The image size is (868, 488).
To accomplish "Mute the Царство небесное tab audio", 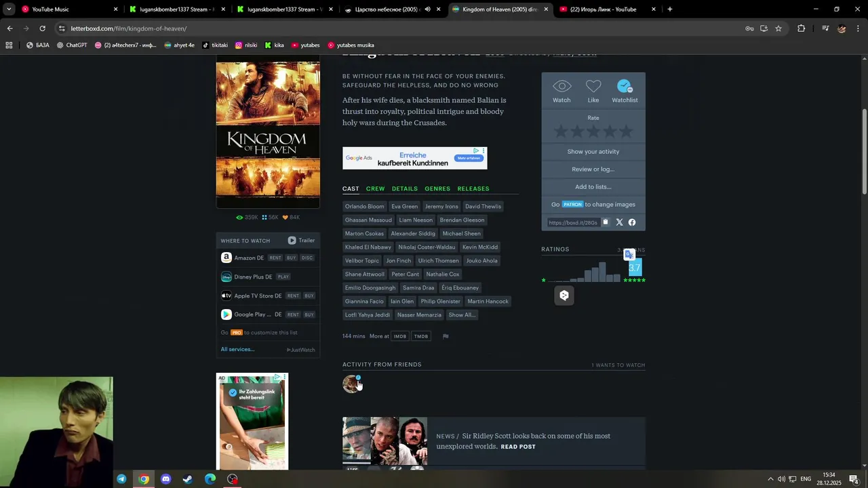I will (x=427, y=9).
